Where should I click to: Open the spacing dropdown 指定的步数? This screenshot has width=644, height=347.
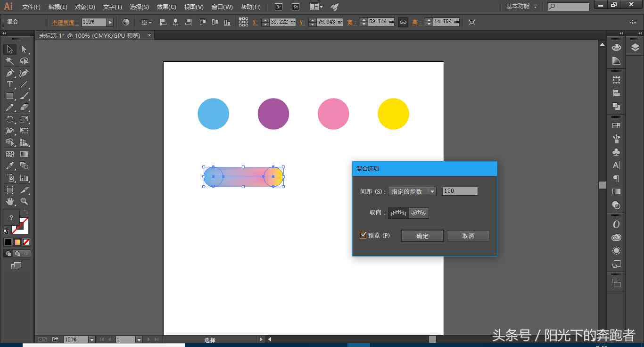click(x=412, y=191)
